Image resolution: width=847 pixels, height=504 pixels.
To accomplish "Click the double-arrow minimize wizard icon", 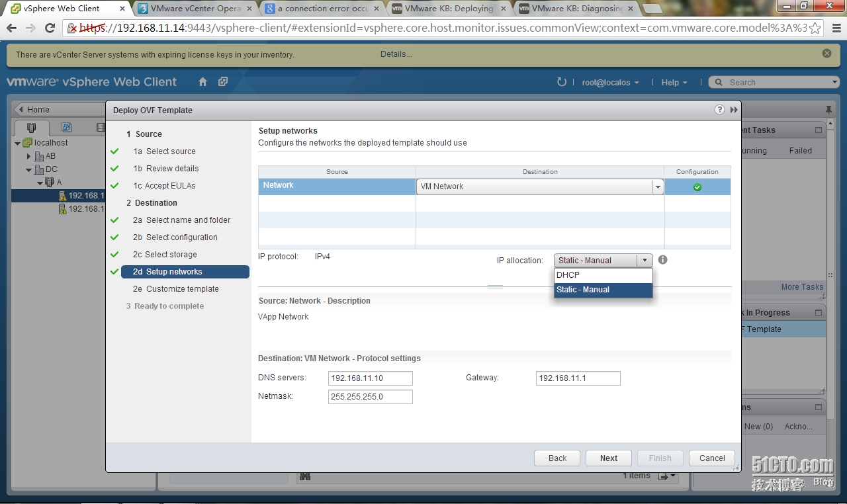I will (734, 110).
